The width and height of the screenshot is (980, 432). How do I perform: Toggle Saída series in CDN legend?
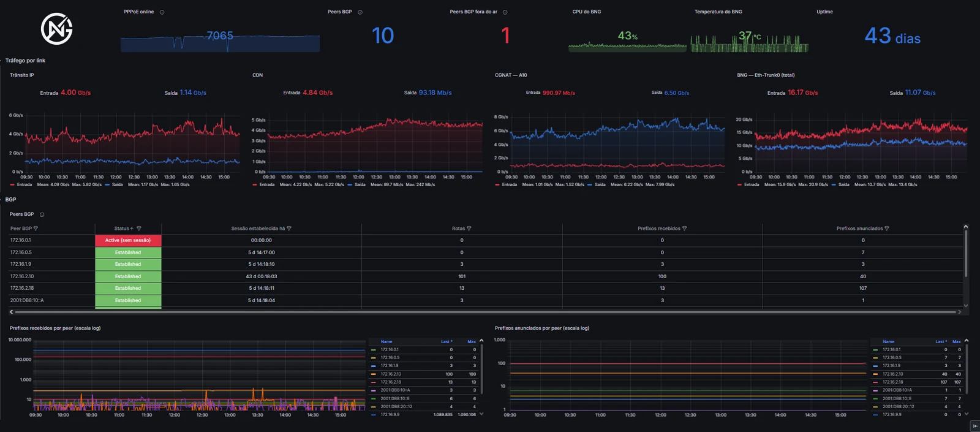360,184
